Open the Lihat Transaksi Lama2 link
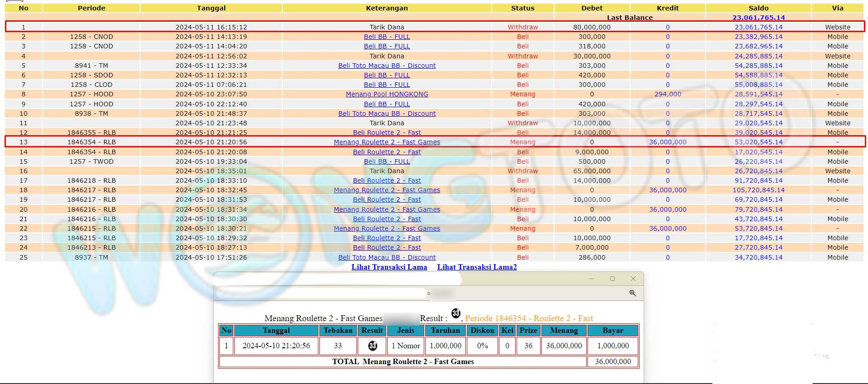 477,267
